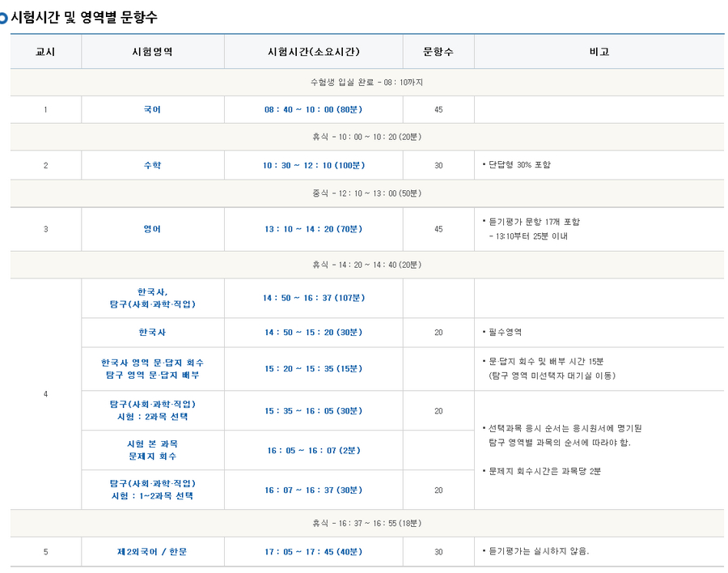This screenshot has height=573, width=728.
Task: Click the 문항수 column header
Action: pyautogui.click(x=438, y=52)
